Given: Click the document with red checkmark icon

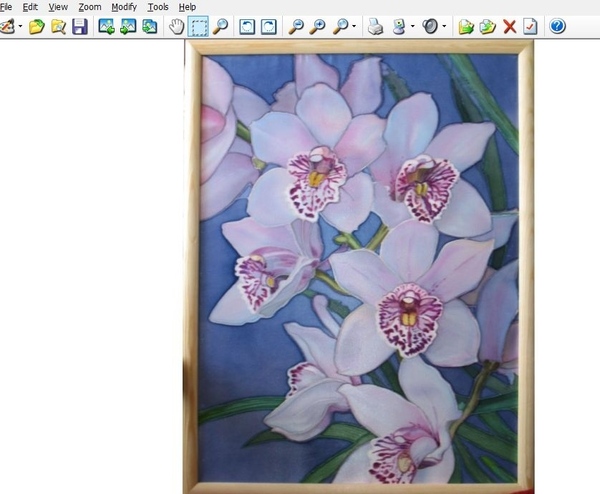Looking at the screenshot, I should tap(530, 26).
